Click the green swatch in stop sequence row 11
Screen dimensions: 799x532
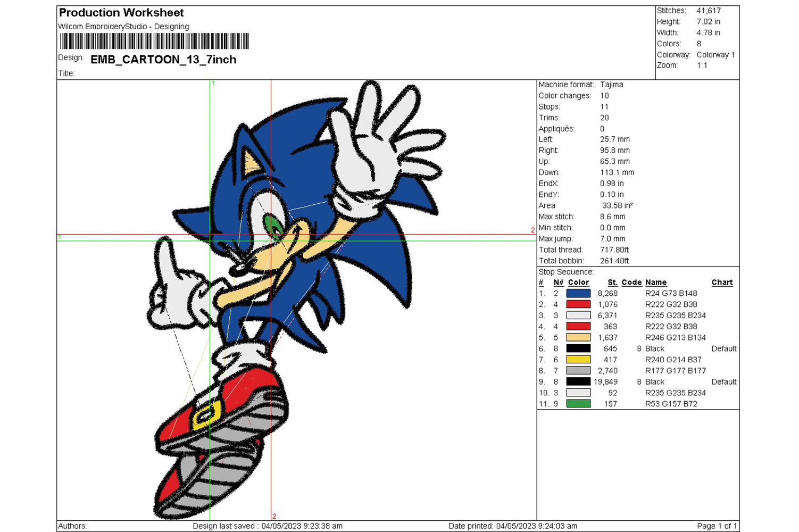[x=578, y=404]
